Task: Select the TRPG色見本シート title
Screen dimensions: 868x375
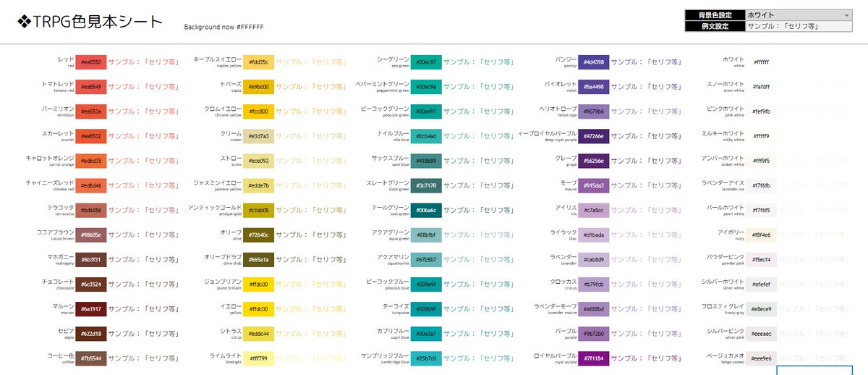Action: 90,21
